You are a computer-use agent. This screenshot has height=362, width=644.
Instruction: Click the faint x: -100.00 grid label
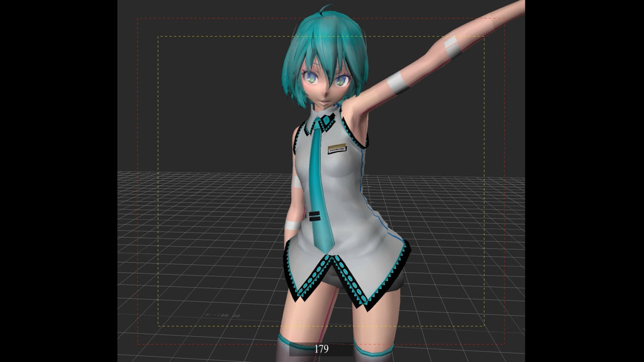point(223,315)
